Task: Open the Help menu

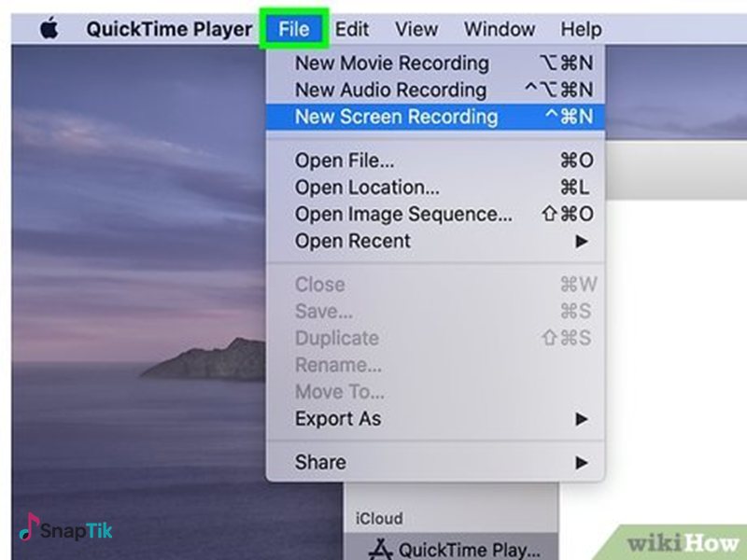Action: 581,28
